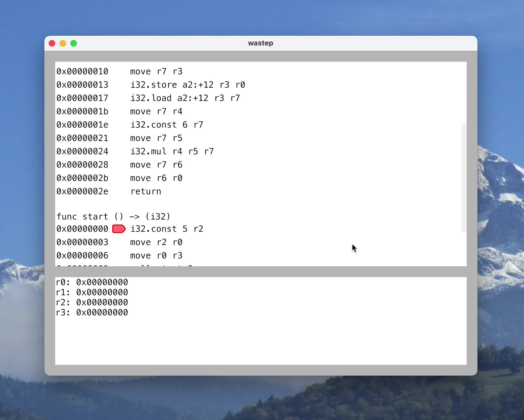Click the 'wastep' window title
524x420 pixels.
coord(260,43)
